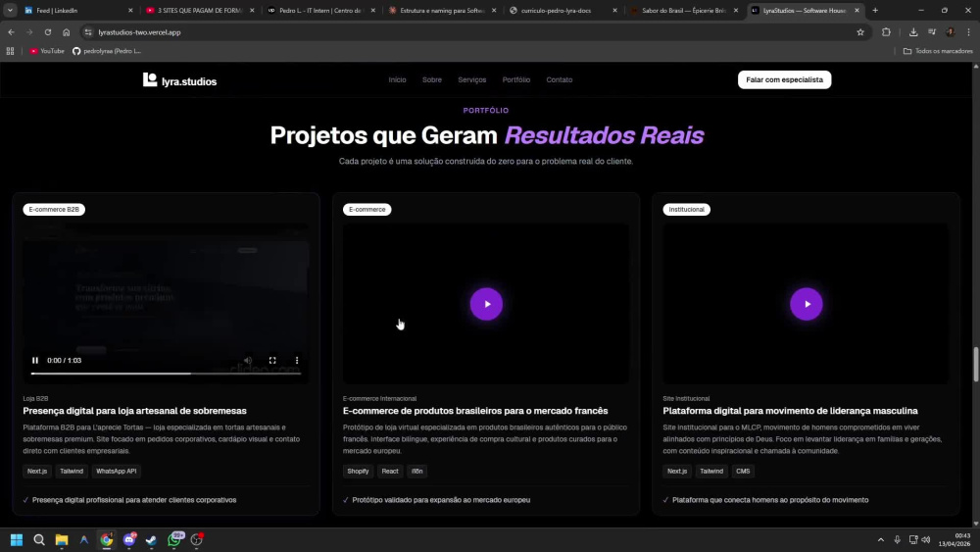Viewport: 980px width, 552px height.
Task: Open Steam from taskbar
Action: click(151, 539)
